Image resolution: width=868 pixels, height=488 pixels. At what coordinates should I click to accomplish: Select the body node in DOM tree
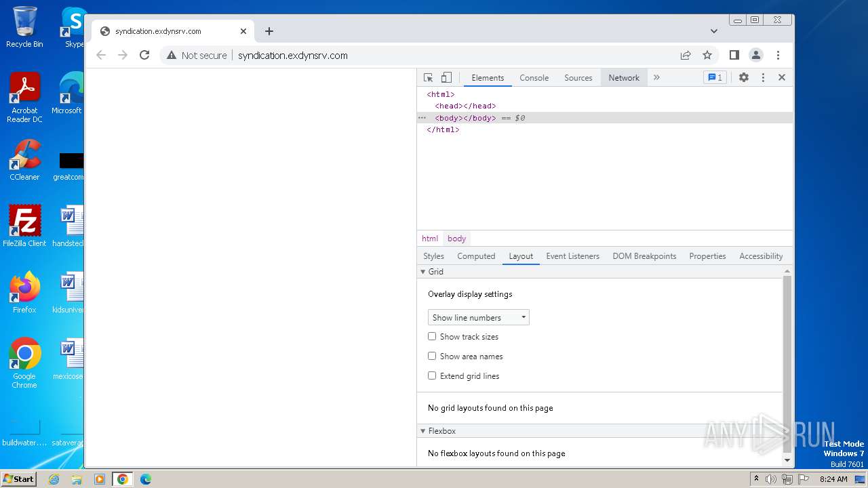[465, 118]
